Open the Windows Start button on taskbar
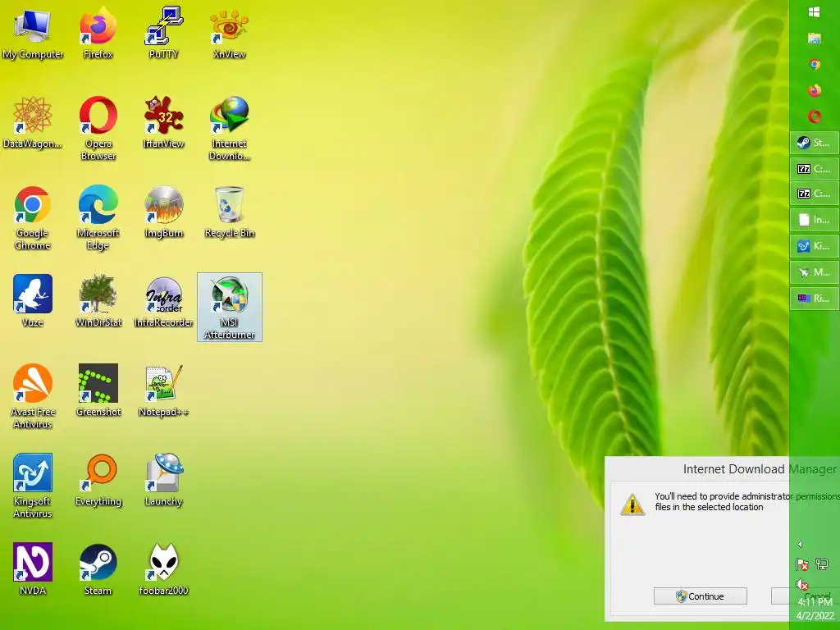Screen dimensions: 840x630 (815, 11)
